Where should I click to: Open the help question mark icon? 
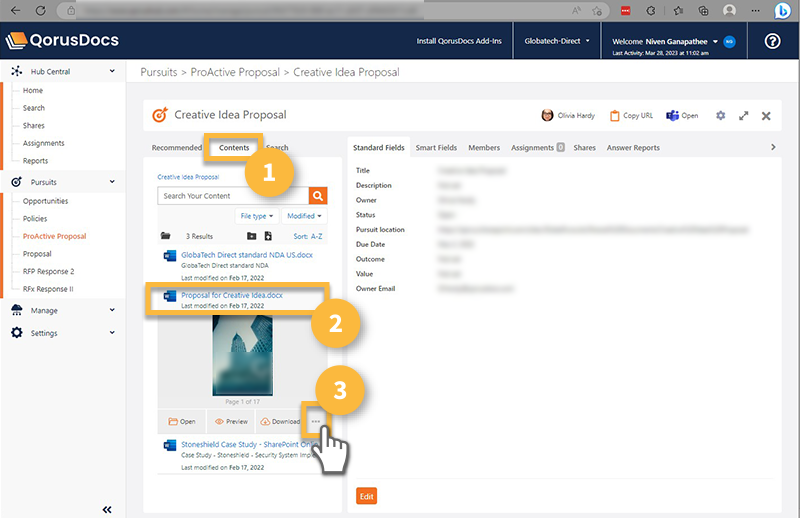coord(772,41)
